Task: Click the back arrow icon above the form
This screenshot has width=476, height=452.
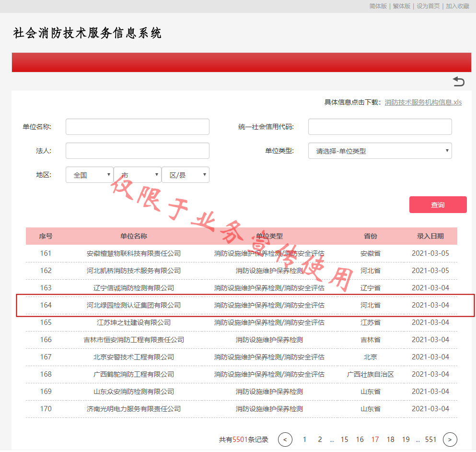Action: point(459,82)
